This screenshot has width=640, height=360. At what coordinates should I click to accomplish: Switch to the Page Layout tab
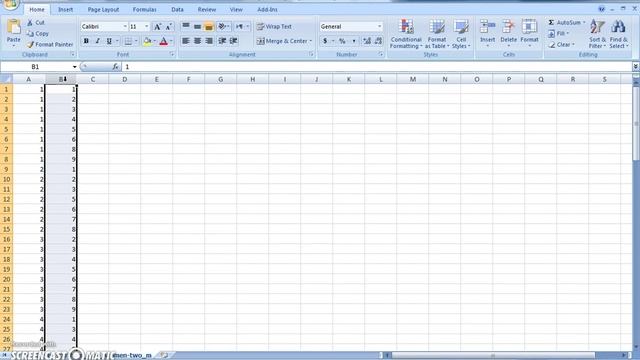click(x=103, y=9)
